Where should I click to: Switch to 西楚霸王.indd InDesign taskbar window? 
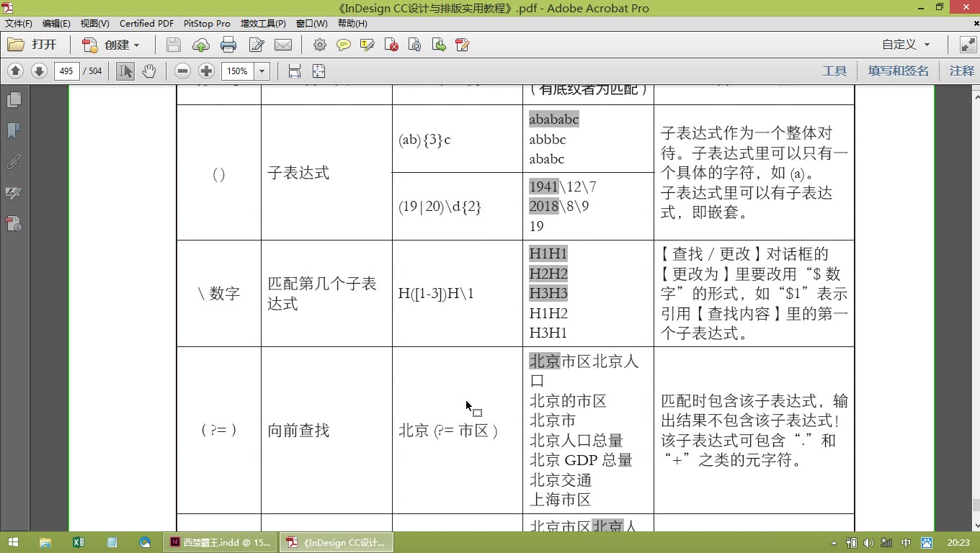coord(220,542)
